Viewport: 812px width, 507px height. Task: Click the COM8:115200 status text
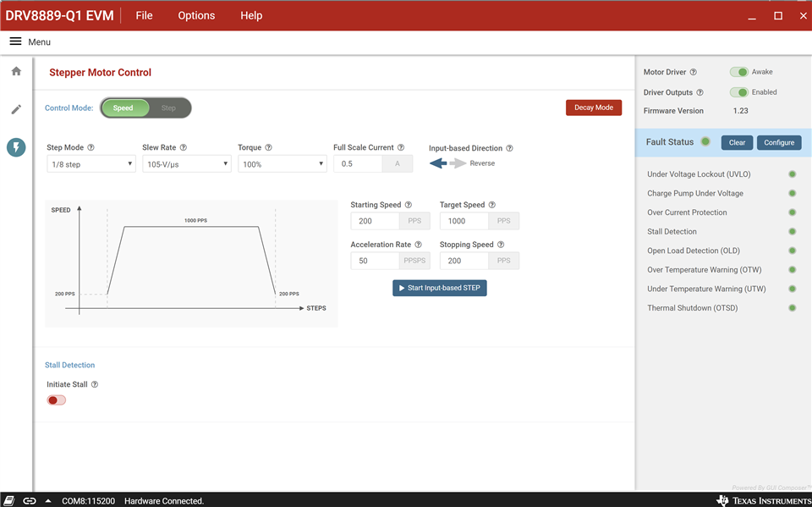(x=88, y=501)
